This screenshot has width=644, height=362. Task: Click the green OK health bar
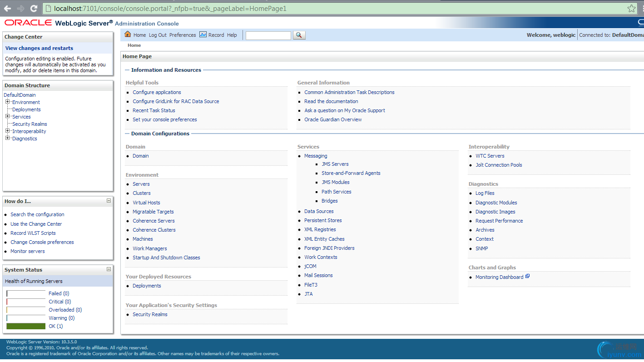coord(26,326)
